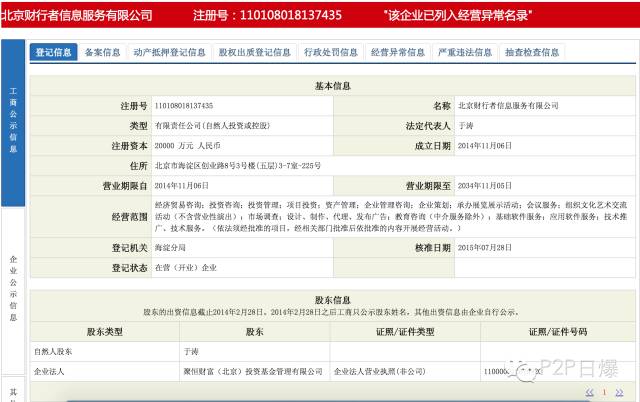Click the 股东类型 column header
The height and width of the screenshot is (402, 640).
click(x=104, y=332)
